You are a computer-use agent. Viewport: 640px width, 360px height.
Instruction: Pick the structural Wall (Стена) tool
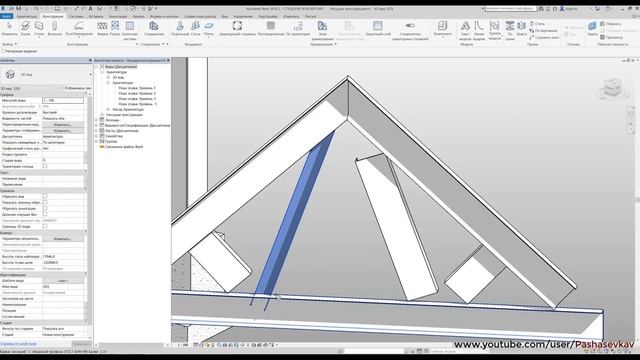coord(39,29)
